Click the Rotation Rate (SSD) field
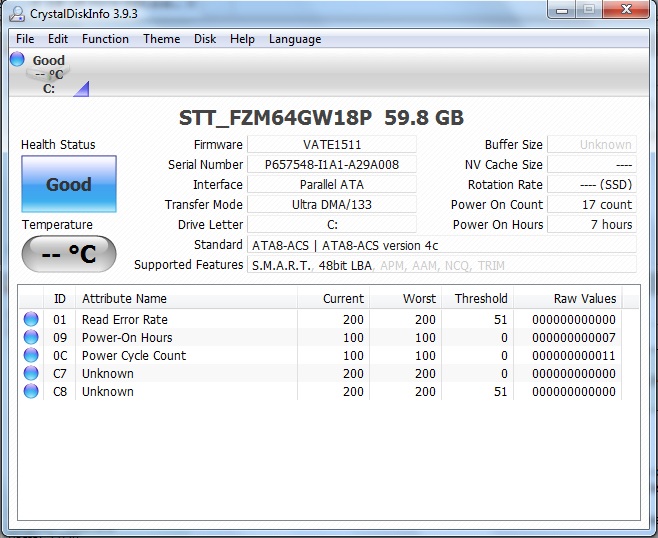658x538 pixels. pyautogui.click(x=592, y=185)
